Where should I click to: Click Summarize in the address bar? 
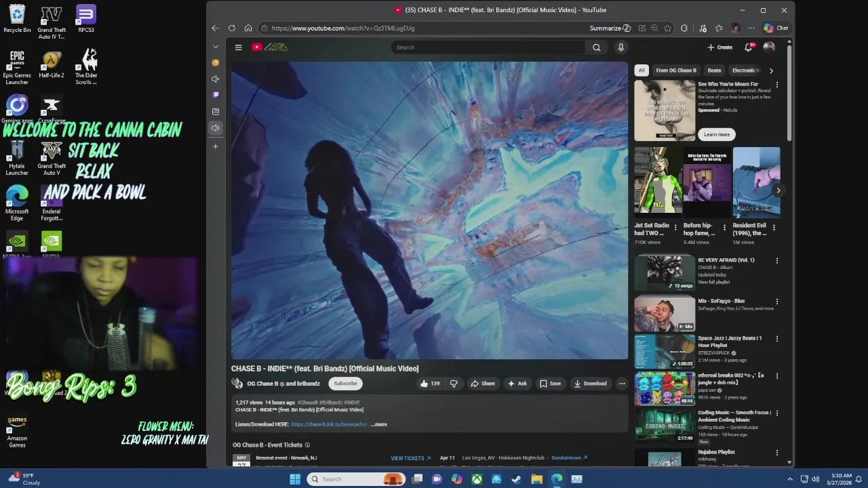pos(610,28)
